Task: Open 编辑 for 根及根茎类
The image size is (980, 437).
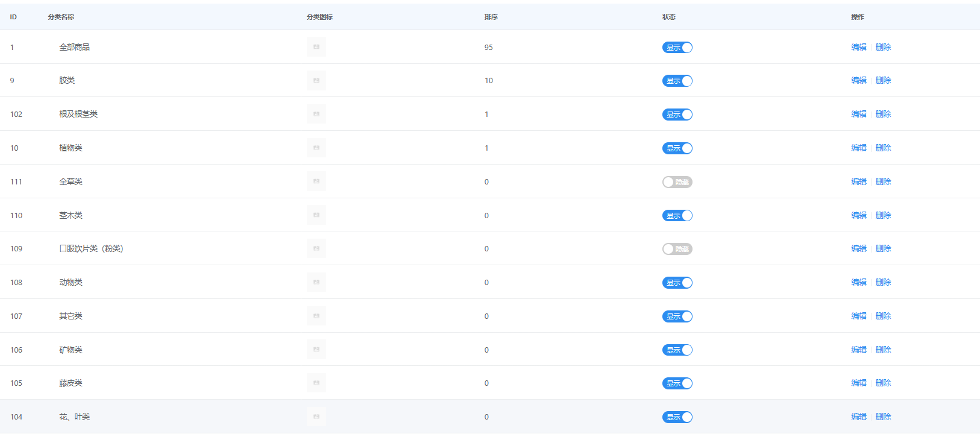Action: point(859,114)
